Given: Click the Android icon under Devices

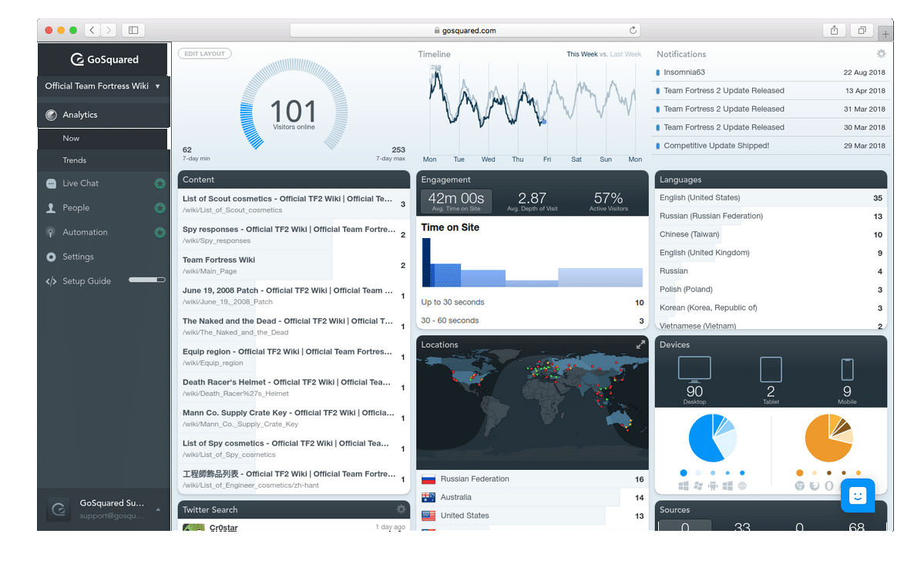Looking at the screenshot, I should [713, 485].
